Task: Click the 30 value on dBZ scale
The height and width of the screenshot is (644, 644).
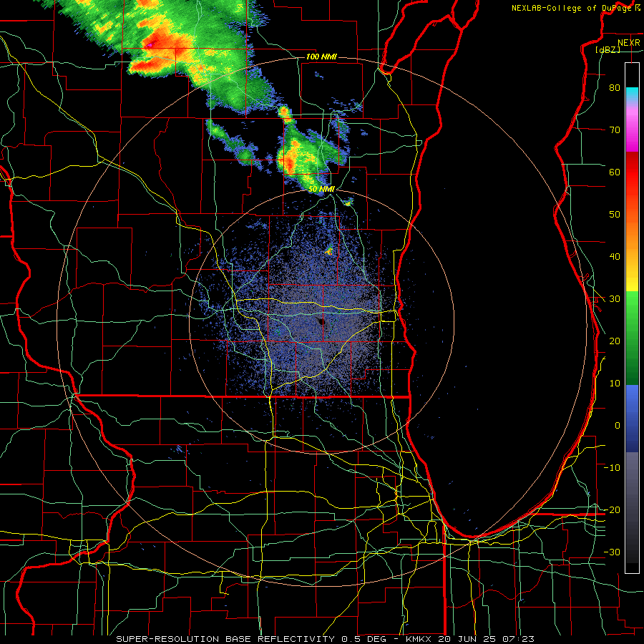Action: (x=615, y=299)
